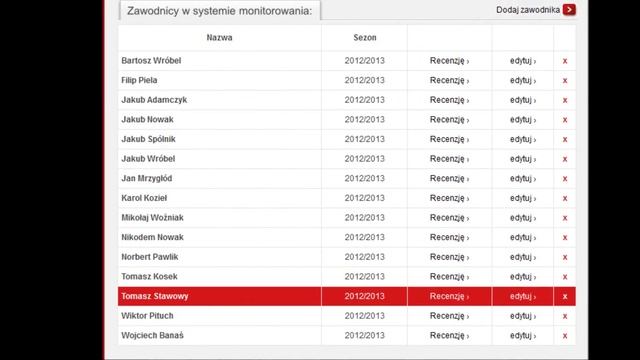Click edytuj for Mikołaj Woźniak
This screenshot has width=640, height=360.
(x=523, y=218)
